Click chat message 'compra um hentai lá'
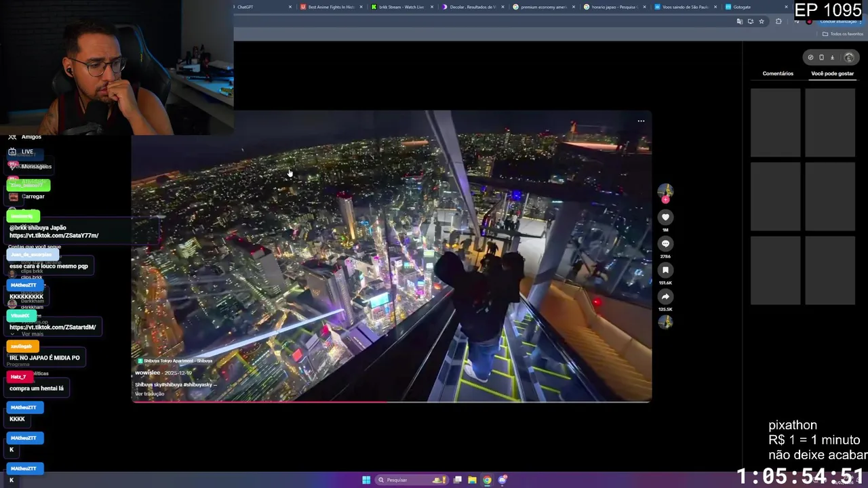Image resolution: width=868 pixels, height=488 pixels. click(x=37, y=388)
